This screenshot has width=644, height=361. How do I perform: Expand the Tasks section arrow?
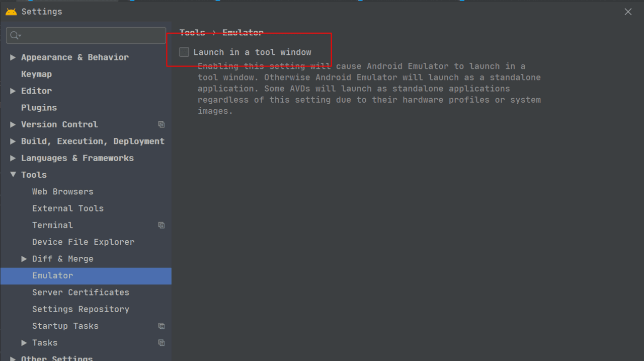click(24, 343)
